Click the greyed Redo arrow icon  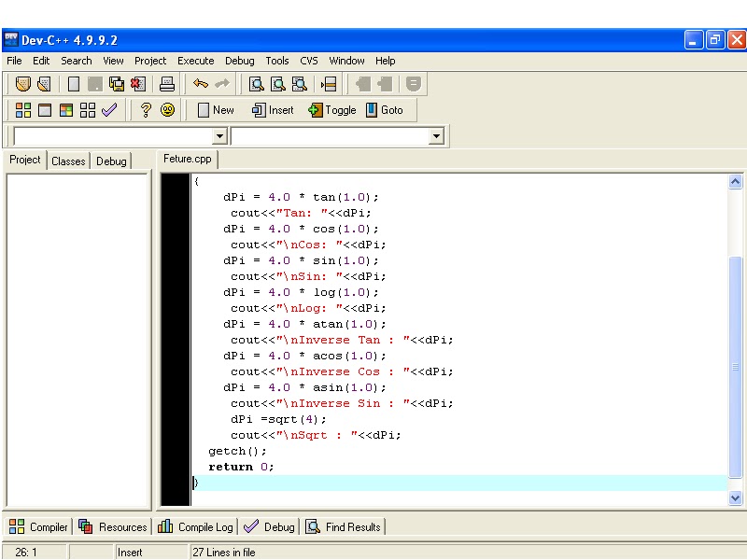tap(222, 84)
